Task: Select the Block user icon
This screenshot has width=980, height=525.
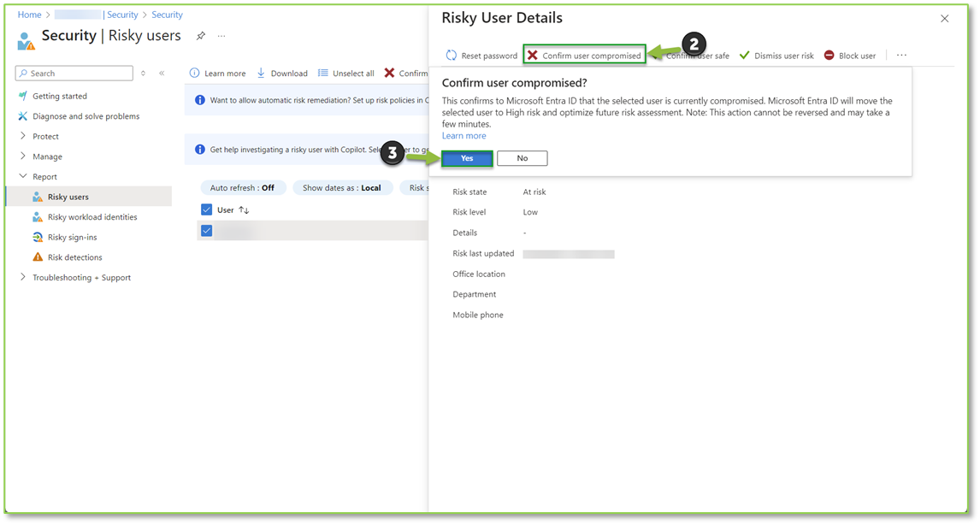Action: 829,54
